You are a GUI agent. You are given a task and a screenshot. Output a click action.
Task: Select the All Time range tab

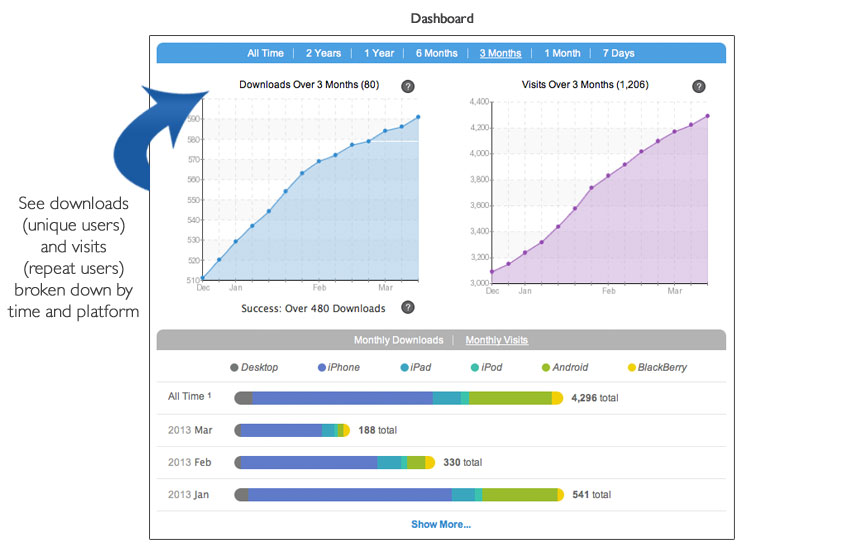tap(266, 54)
